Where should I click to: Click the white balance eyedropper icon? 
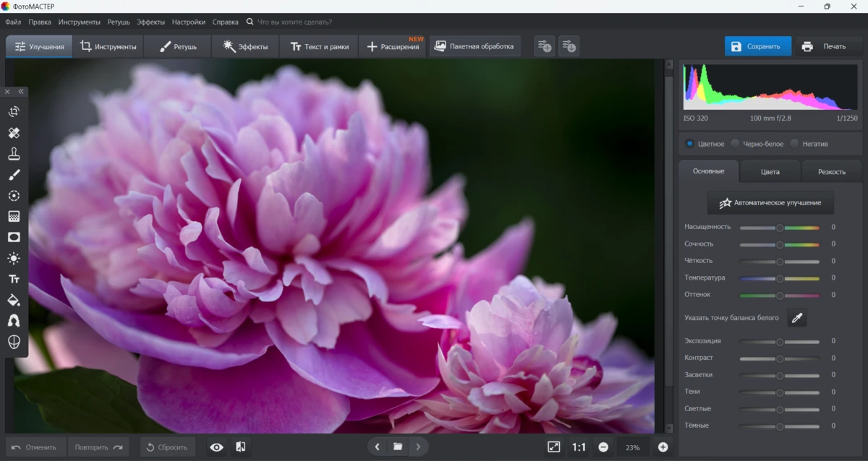797,318
